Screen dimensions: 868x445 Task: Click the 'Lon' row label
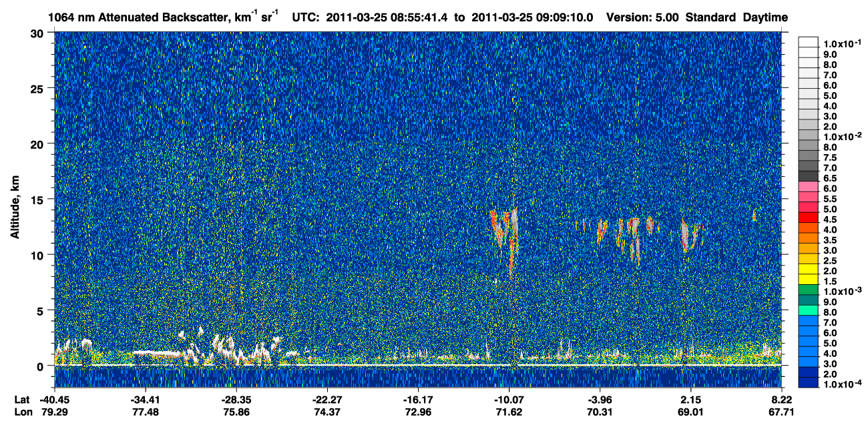pos(23,412)
